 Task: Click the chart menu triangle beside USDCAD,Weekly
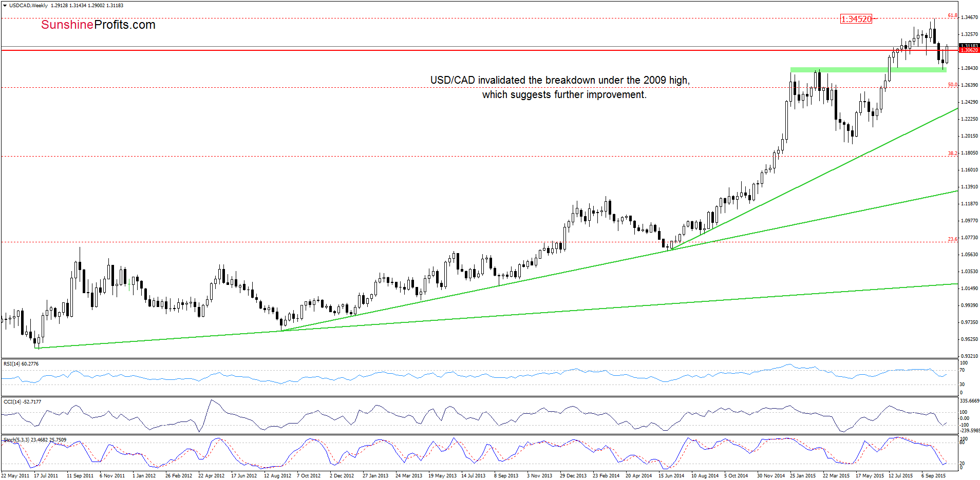coord(5,6)
